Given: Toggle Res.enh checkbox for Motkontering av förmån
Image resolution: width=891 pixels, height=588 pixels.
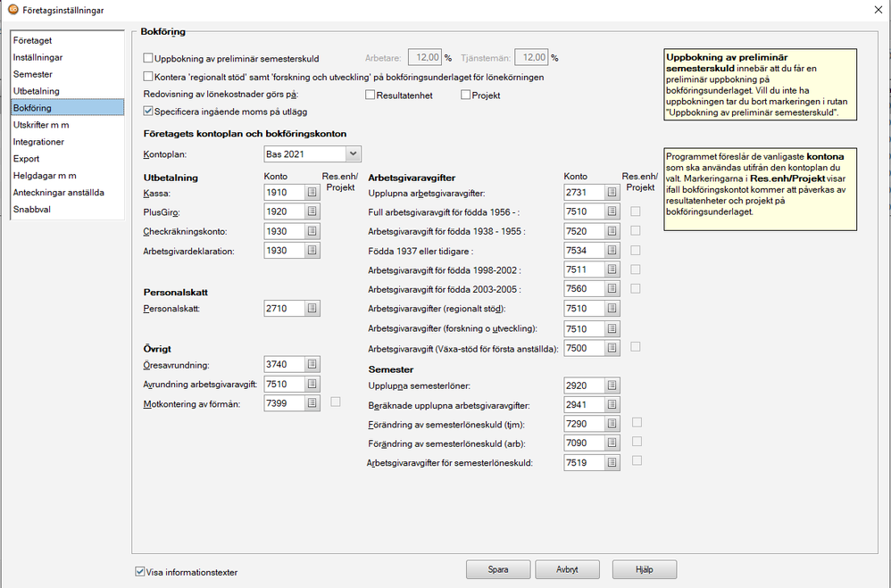Looking at the screenshot, I should pyautogui.click(x=336, y=402).
